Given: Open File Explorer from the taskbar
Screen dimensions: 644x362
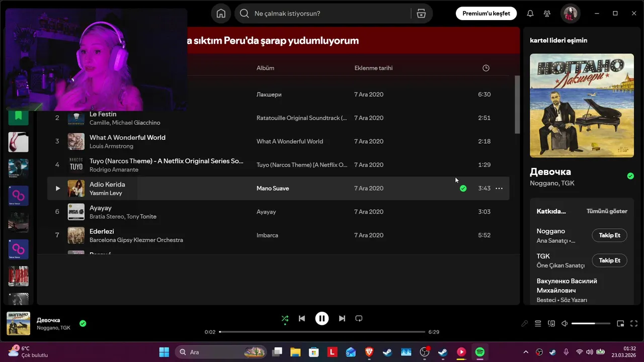Looking at the screenshot, I should coord(295,352).
